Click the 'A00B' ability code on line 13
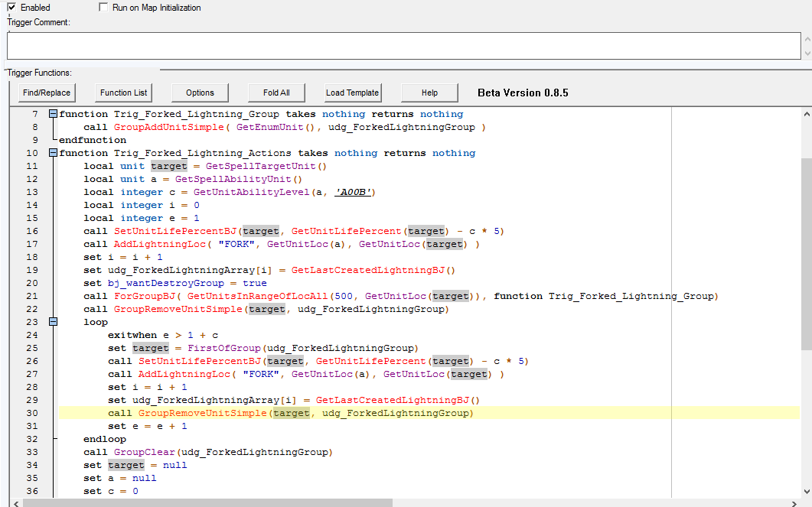The width and height of the screenshot is (812, 507). (354, 192)
